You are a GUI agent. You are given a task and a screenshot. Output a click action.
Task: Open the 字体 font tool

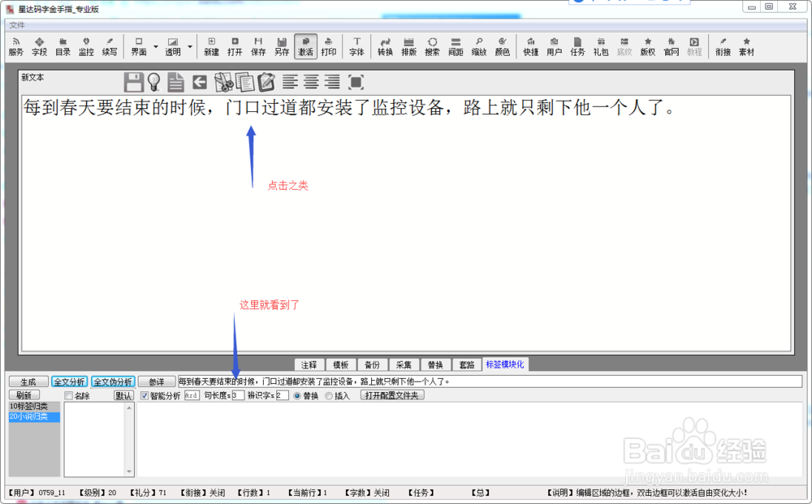pos(356,46)
